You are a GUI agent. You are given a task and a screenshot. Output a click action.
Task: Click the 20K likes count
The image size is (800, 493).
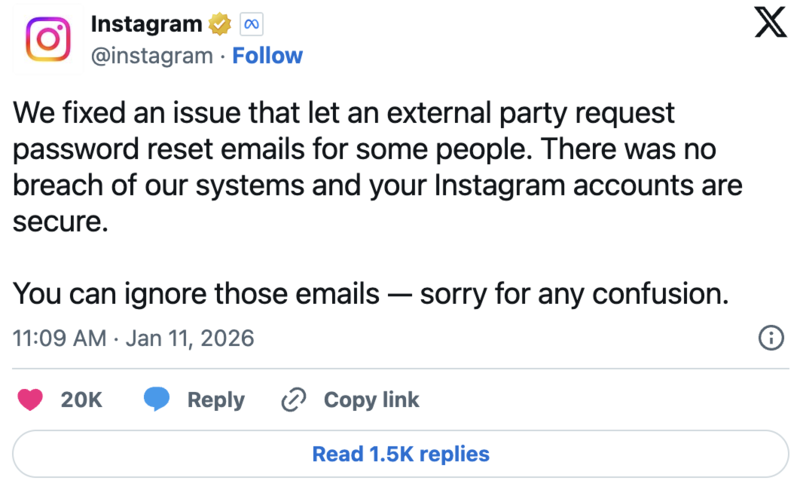(82, 400)
